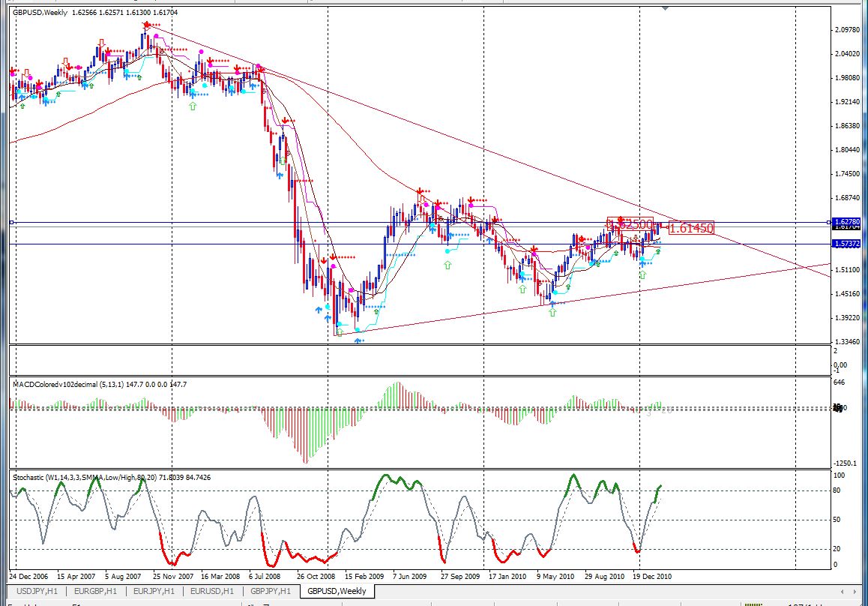Image resolution: width=868 pixels, height=606 pixels.
Task: Click the 6 Jul 2008 date label
Action: [265, 576]
